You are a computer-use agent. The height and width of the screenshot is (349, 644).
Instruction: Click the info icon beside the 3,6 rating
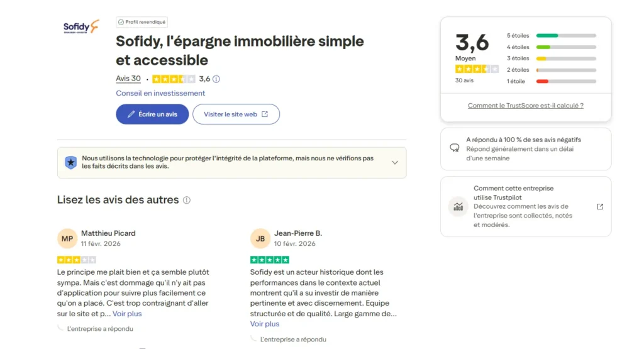tap(216, 79)
